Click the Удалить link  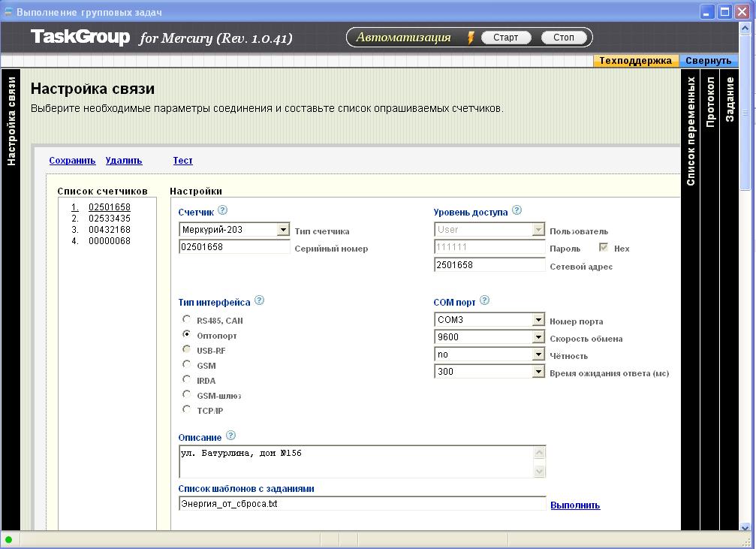click(123, 161)
